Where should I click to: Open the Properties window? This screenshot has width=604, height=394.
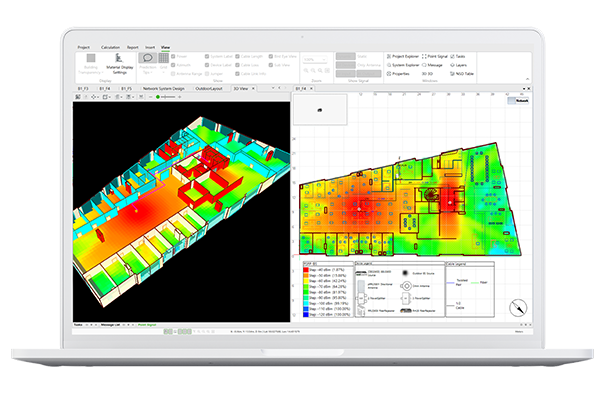pos(398,74)
